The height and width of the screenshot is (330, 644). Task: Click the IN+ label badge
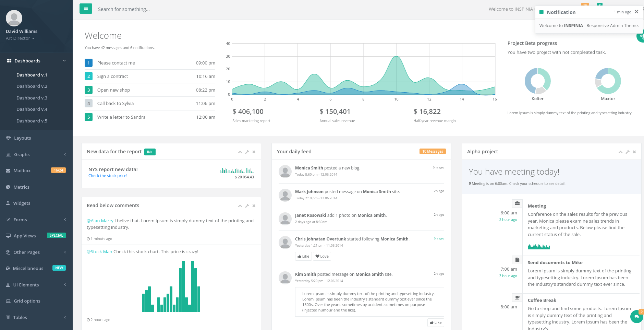[x=150, y=152]
